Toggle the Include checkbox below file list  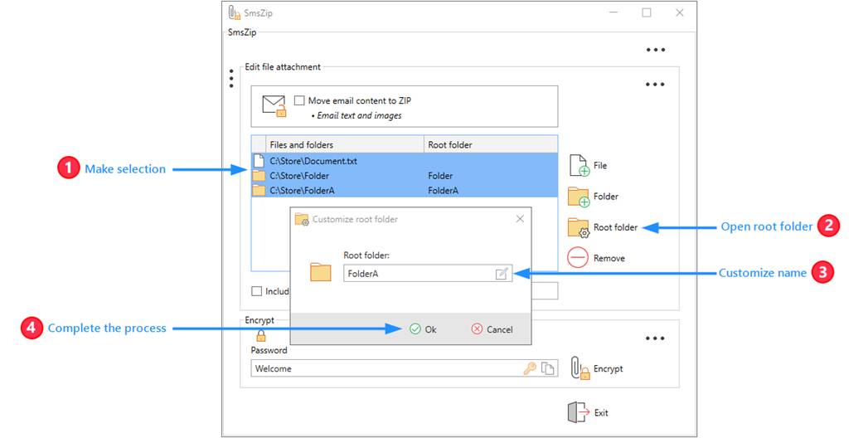pos(257,291)
